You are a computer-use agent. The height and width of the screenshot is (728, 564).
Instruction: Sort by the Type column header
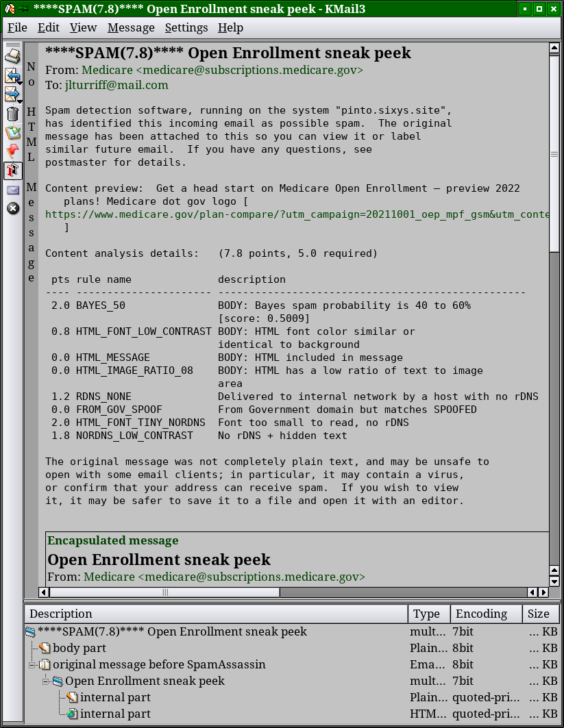tap(429, 614)
